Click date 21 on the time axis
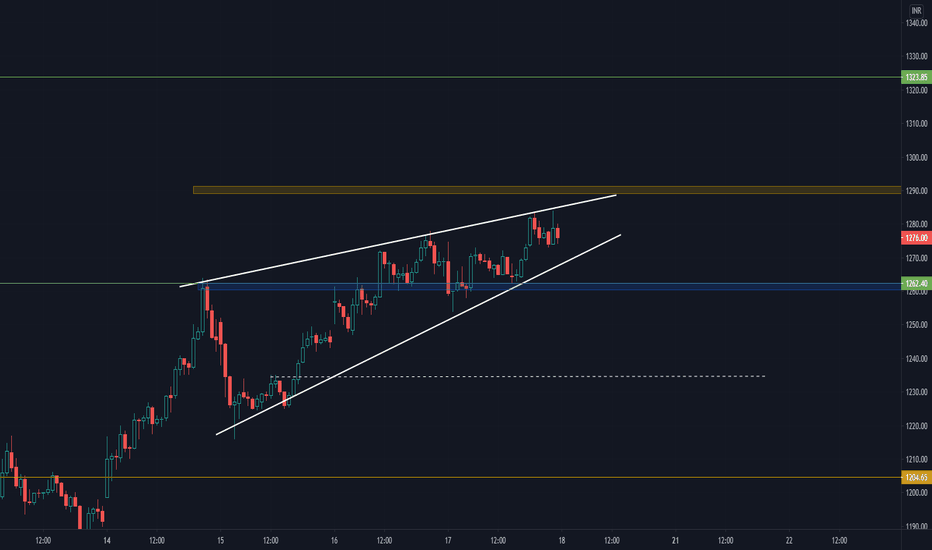Image resolution: width=932 pixels, height=550 pixels. pyautogui.click(x=675, y=540)
